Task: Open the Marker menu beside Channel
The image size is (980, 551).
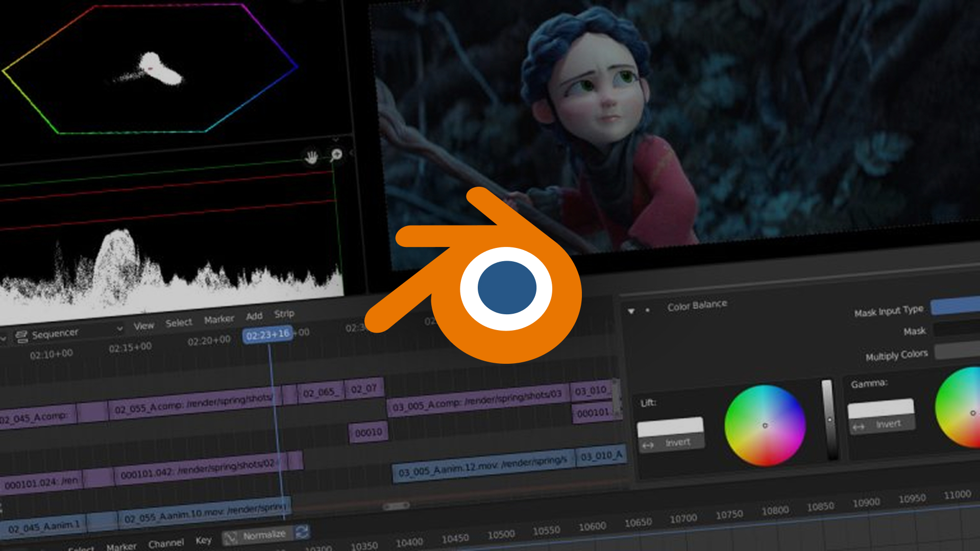Action: coord(121,547)
